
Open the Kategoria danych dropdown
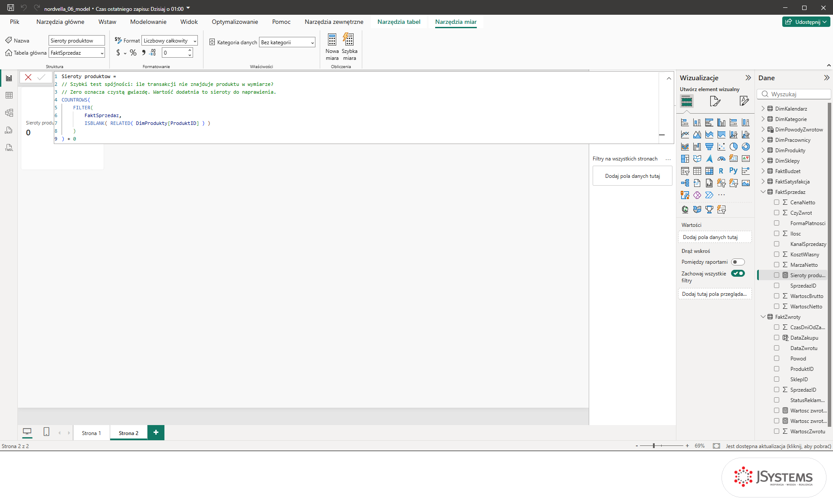pos(287,43)
